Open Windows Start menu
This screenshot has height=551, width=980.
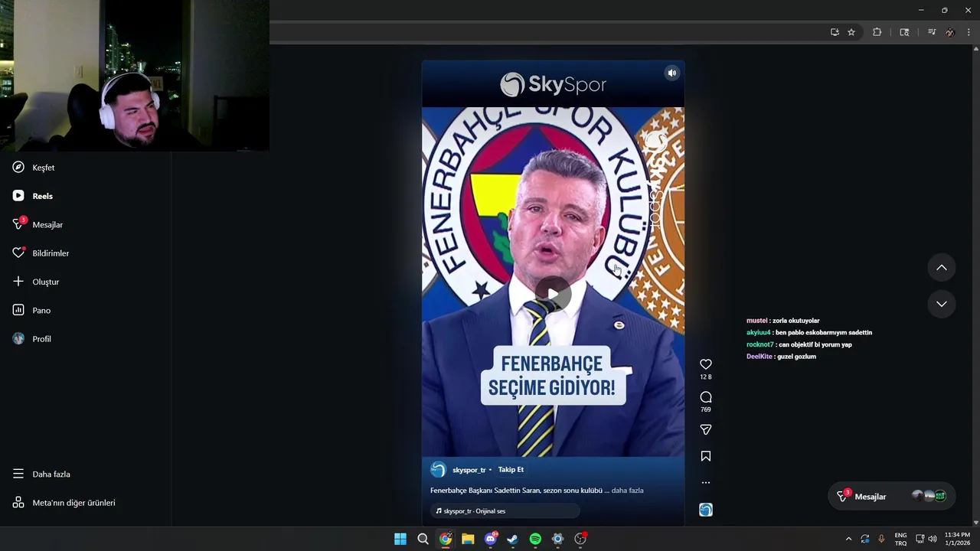(x=400, y=540)
